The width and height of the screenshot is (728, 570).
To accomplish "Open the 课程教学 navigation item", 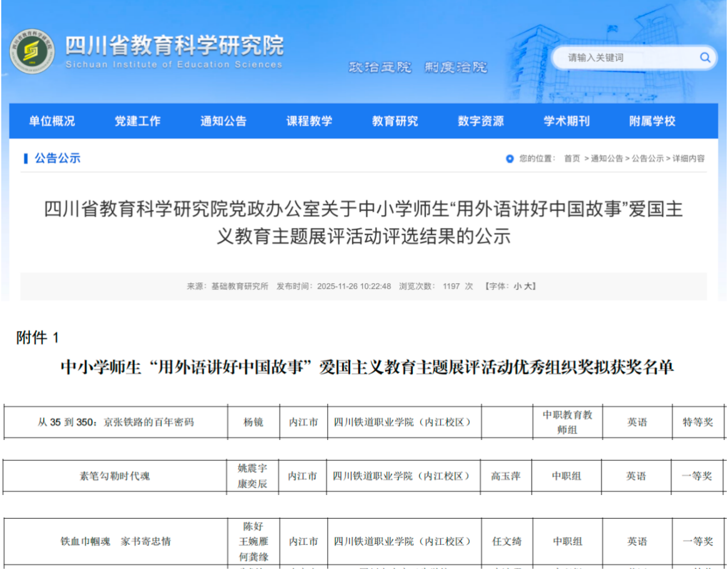I will (309, 121).
